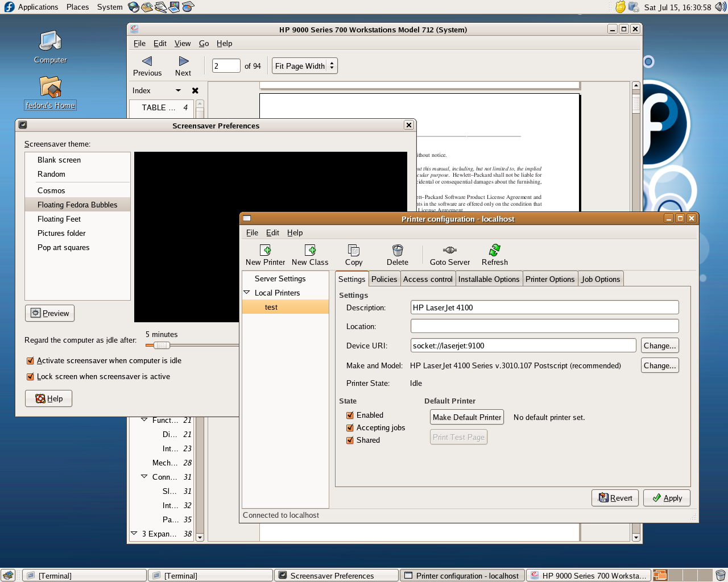
Task: Click Change... next to Device URI
Action: tap(660, 346)
